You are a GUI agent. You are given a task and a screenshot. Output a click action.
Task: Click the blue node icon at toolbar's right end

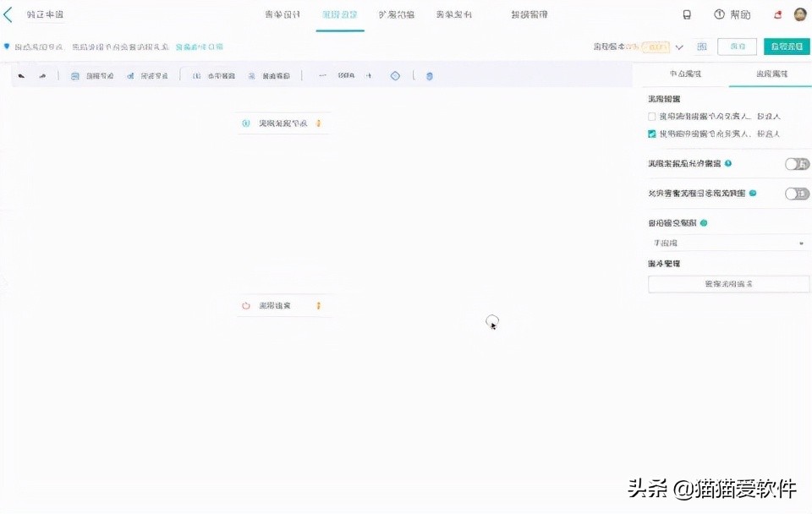tap(430, 75)
